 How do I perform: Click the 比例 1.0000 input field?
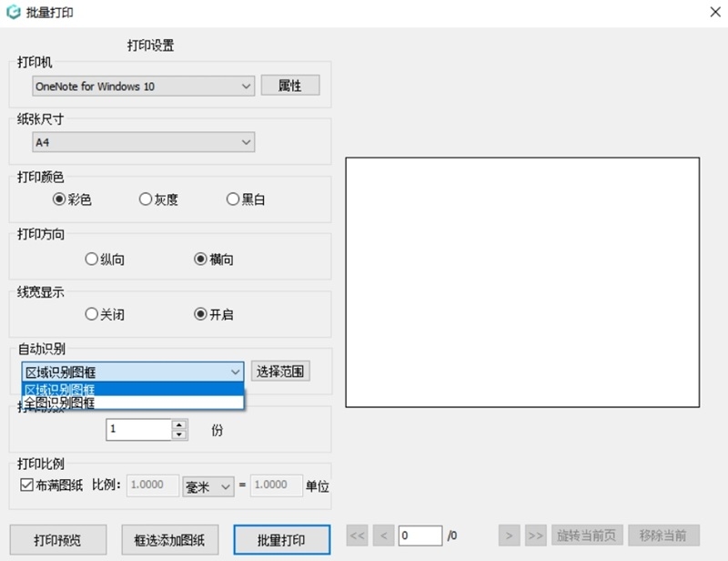click(153, 485)
